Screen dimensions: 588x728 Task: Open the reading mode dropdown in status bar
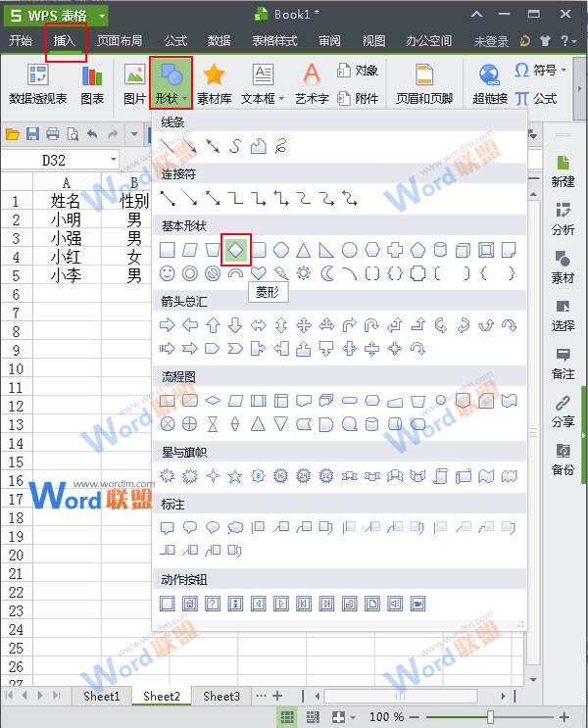(353, 717)
